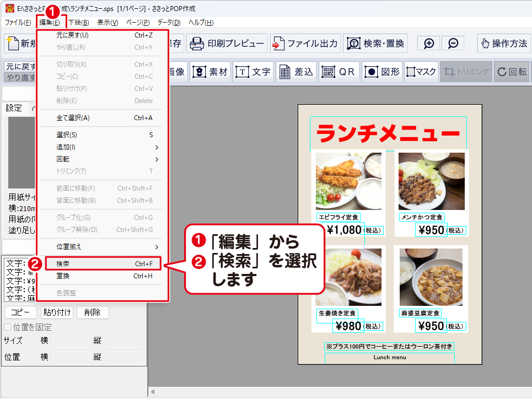This screenshot has height=399, width=532.
Task: Enable the 位置を固定 checkbox
Action: tap(8, 327)
